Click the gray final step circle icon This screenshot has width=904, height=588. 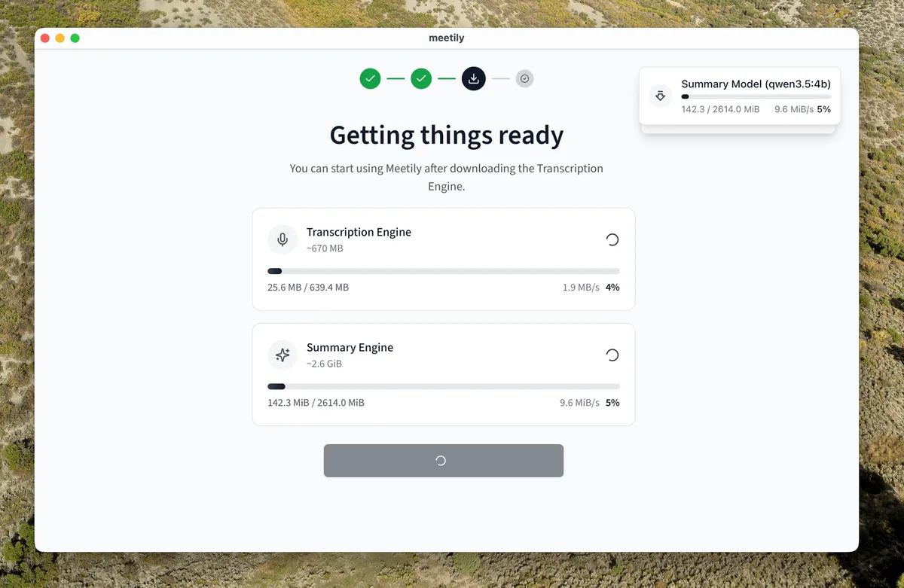[525, 78]
